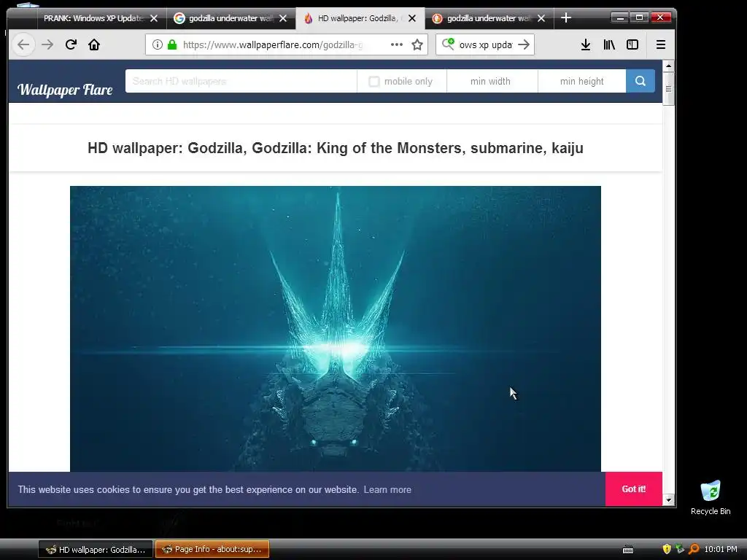747x560 pixels.
Task: Click the orange magnifier tray icon
Action: pyautogui.click(x=694, y=549)
